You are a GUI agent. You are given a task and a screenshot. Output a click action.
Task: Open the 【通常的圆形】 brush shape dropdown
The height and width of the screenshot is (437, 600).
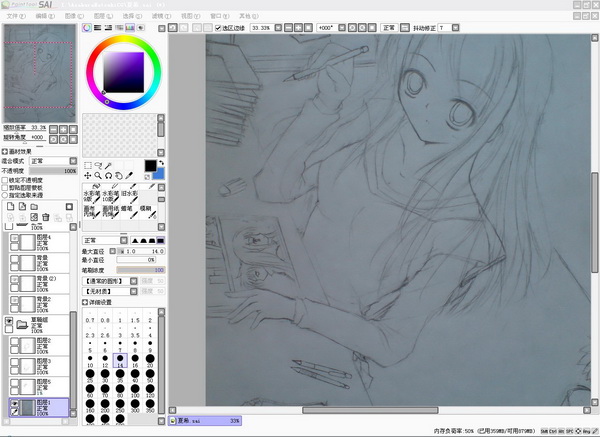110,281
